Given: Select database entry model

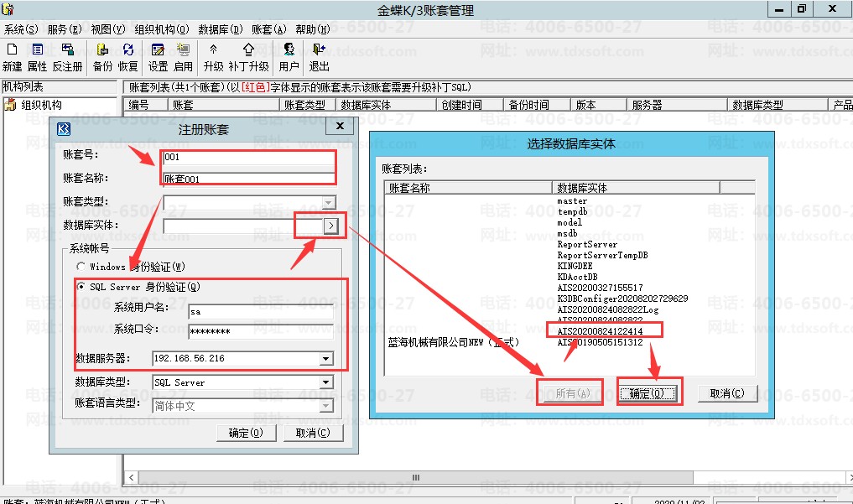Looking at the screenshot, I should [x=570, y=222].
